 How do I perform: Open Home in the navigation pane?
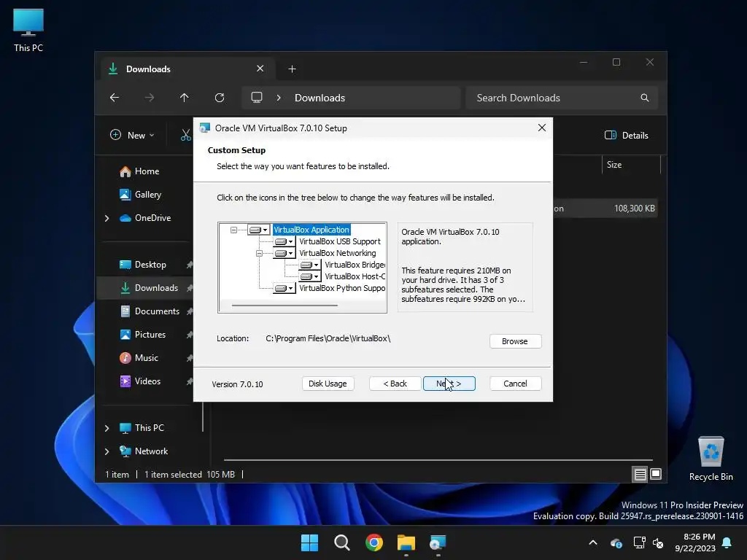pos(147,171)
